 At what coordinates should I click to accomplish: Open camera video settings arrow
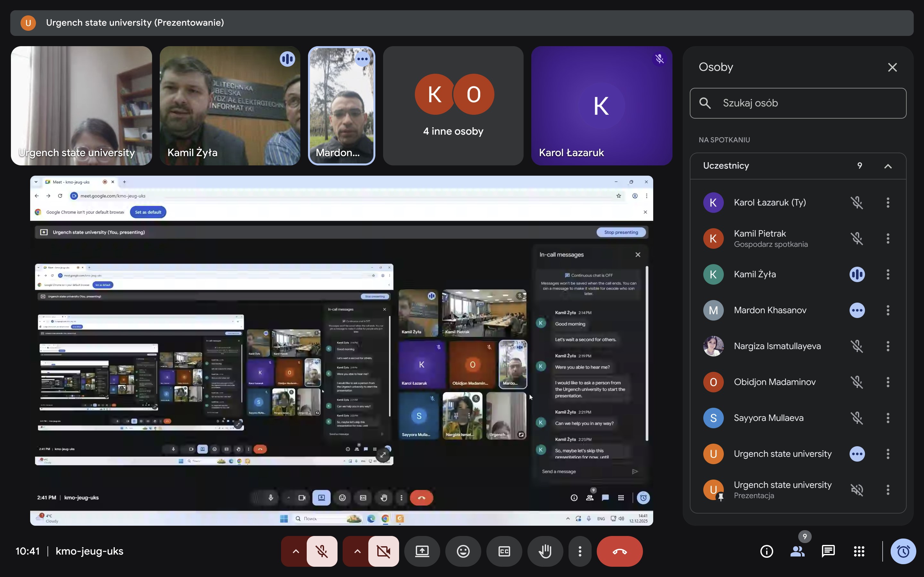pos(357,551)
